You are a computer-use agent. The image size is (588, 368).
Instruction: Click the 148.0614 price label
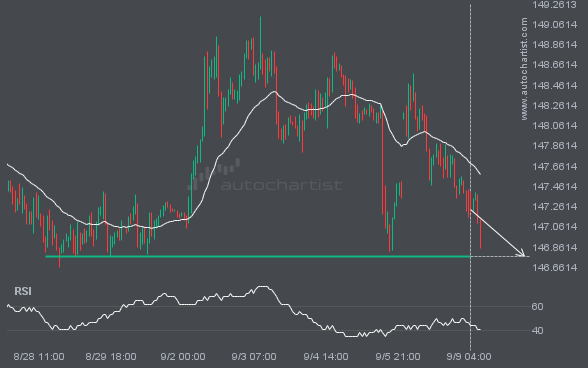[554, 125]
